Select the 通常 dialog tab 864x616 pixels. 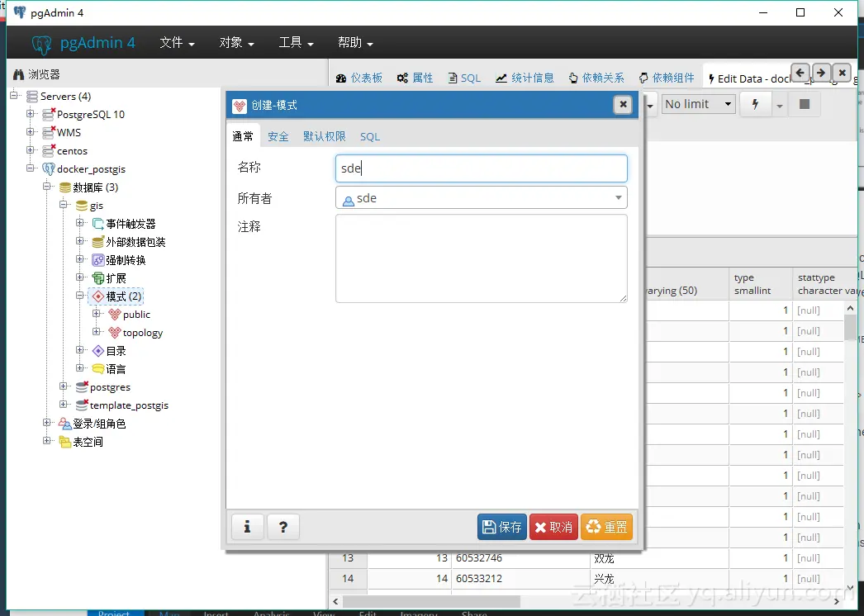(x=243, y=136)
